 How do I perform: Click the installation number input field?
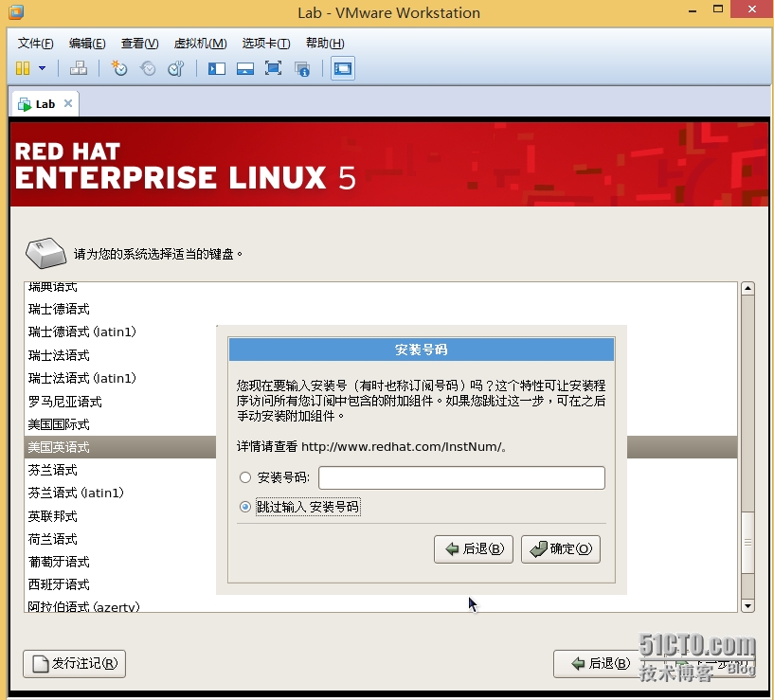461,477
